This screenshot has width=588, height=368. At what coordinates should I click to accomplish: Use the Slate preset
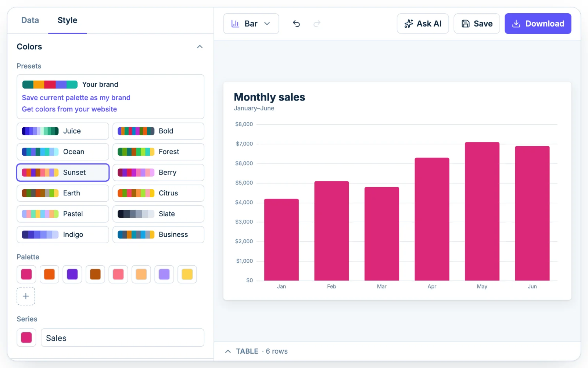pos(158,214)
